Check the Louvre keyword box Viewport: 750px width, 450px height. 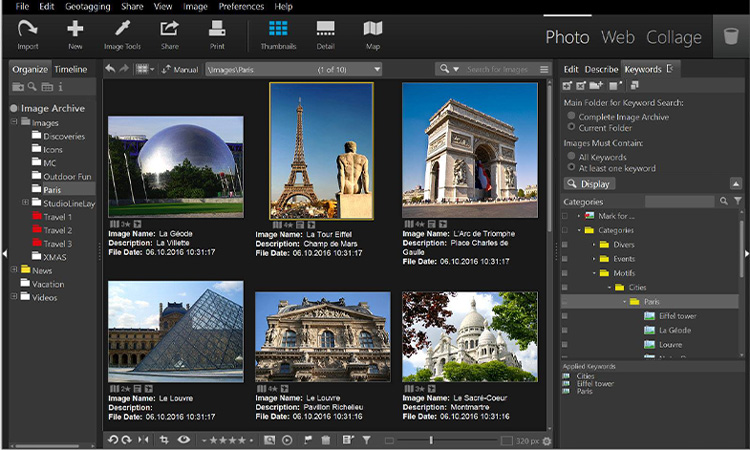click(565, 345)
